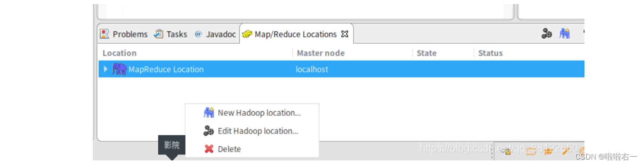This screenshot has height=165, width=644.
Task: Expand the MapReduce Location tree node
Action: point(106,69)
